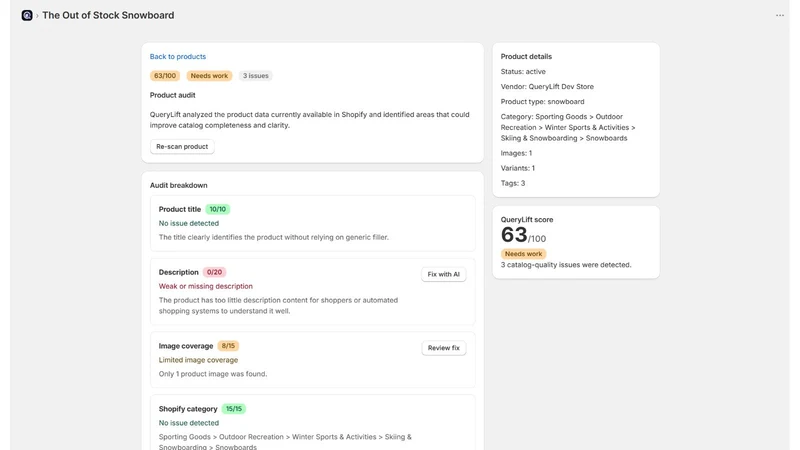
Task: Click Status: active in Product details
Action: point(523,71)
